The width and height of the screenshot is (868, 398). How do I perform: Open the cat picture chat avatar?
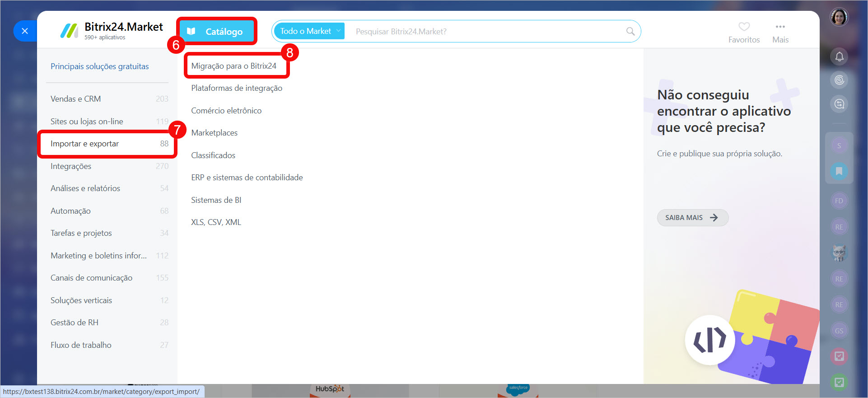coord(839,253)
